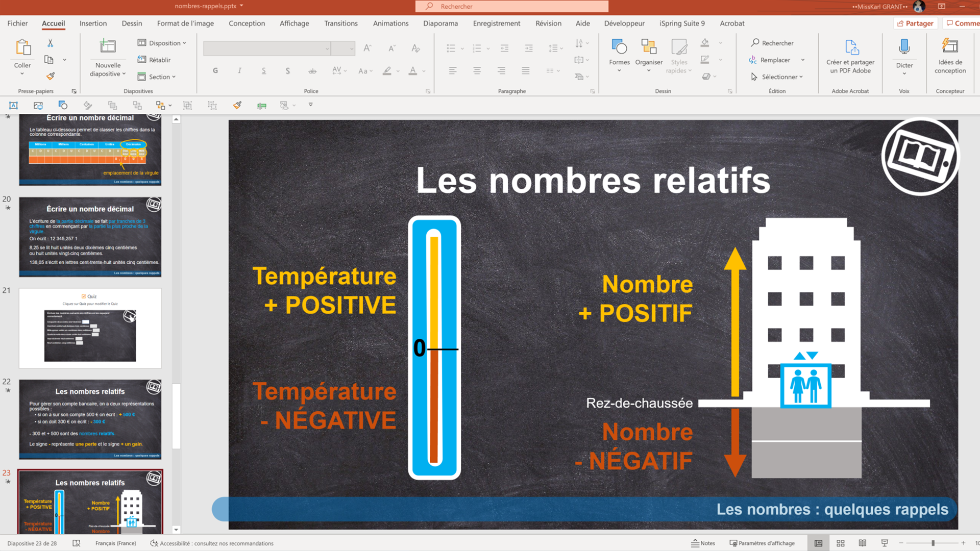
Task: Click the Organiser icon
Action: pyautogui.click(x=649, y=47)
